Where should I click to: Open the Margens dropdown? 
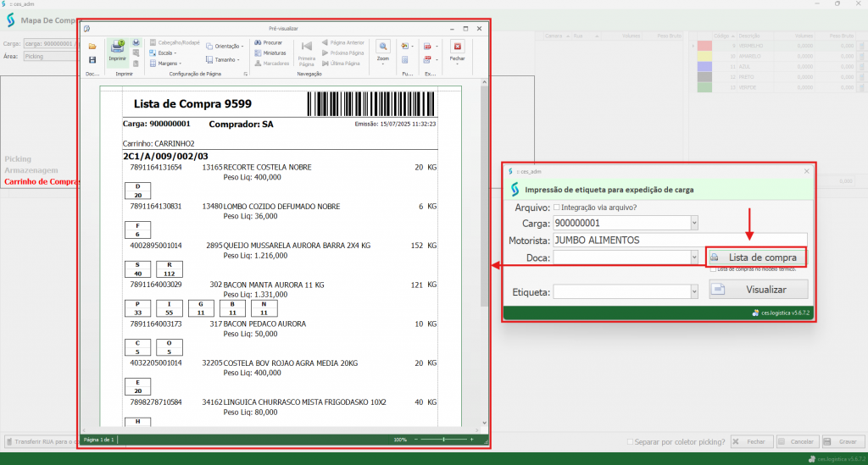click(x=165, y=64)
